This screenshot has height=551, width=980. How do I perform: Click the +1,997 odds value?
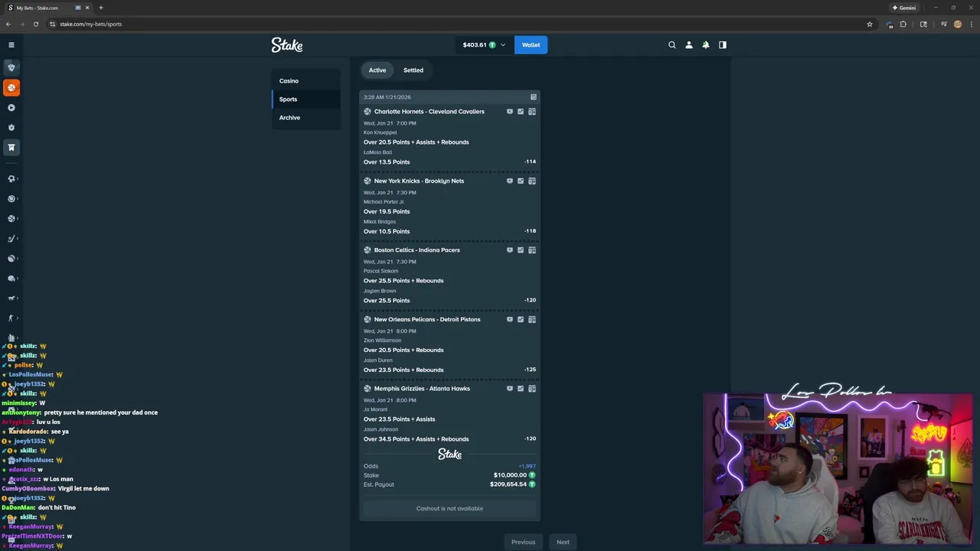point(527,466)
